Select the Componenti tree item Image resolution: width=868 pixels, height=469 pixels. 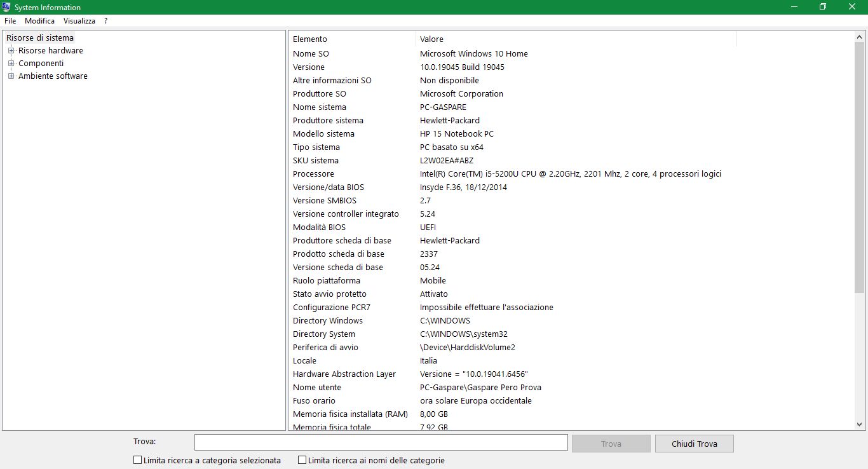coord(41,64)
